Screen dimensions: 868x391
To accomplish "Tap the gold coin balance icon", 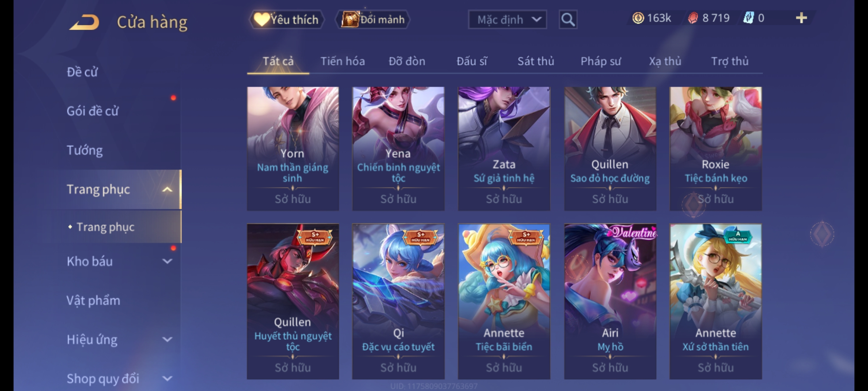I will point(638,18).
